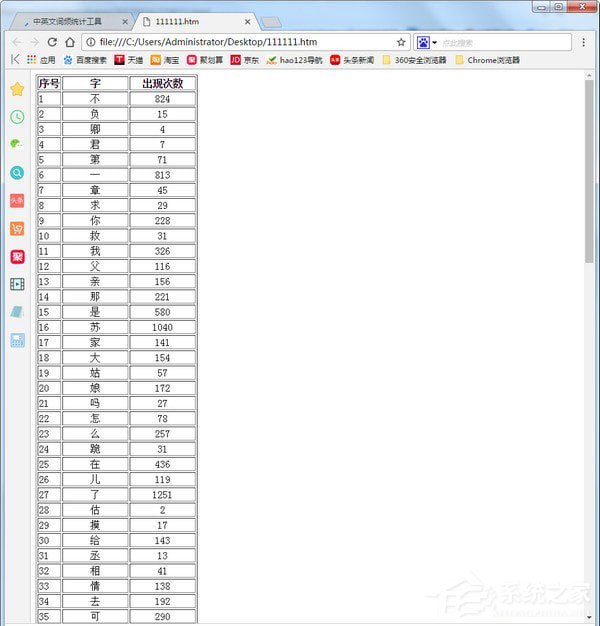Open the sidebar search magnifier icon

pos(17,173)
